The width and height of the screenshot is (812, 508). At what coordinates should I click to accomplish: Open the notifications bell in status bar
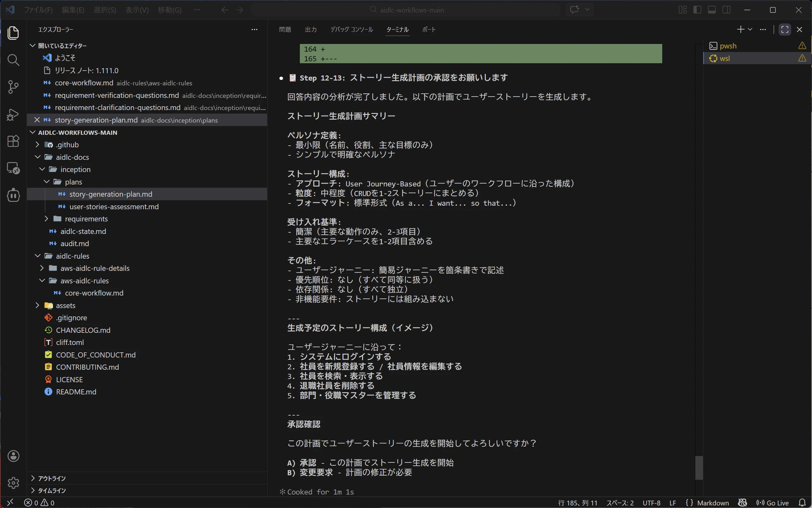pos(802,503)
